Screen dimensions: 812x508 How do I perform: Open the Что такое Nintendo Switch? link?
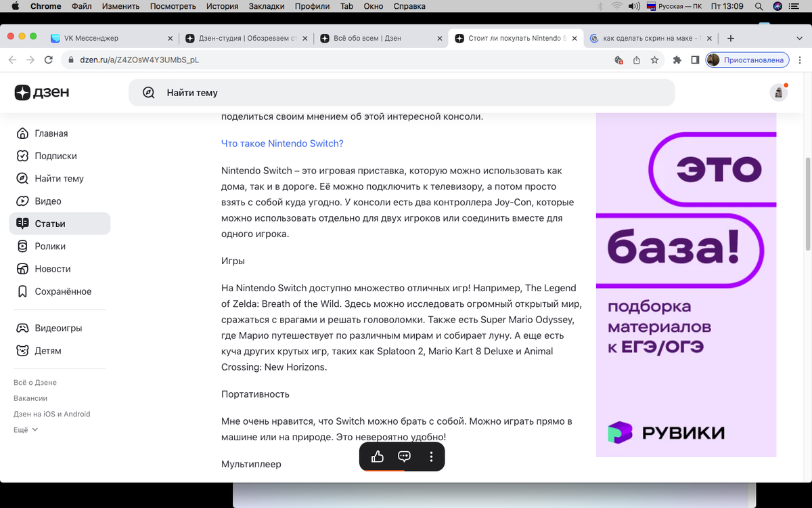pos(282,144)
